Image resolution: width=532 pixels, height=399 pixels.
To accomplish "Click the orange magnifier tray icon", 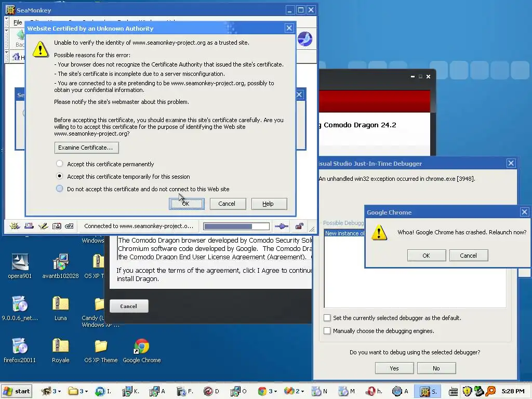I will click(x=490, y=391).
